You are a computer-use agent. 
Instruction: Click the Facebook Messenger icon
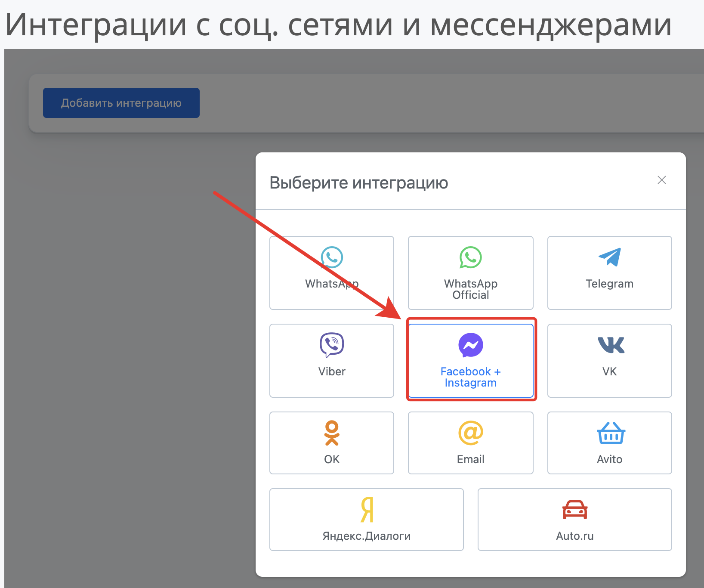point(471,345)
